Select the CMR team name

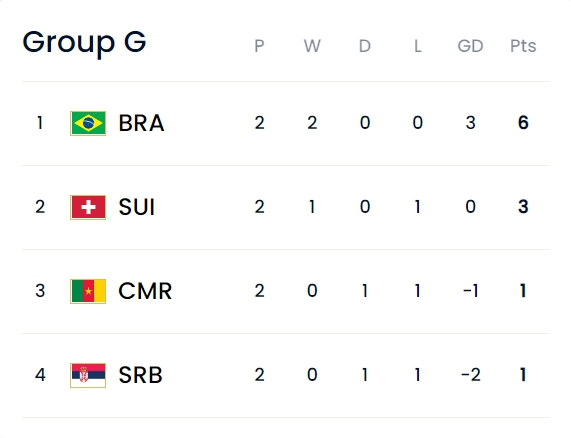pos(145,291)
